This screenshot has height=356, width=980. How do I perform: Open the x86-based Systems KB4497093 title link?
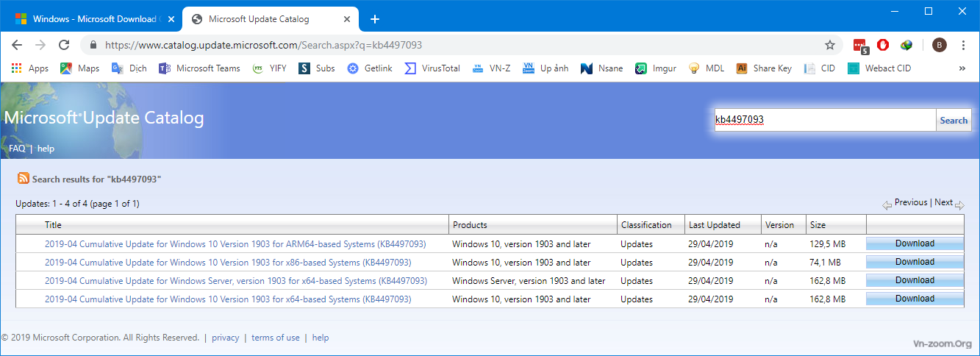[x=228, y=263]
